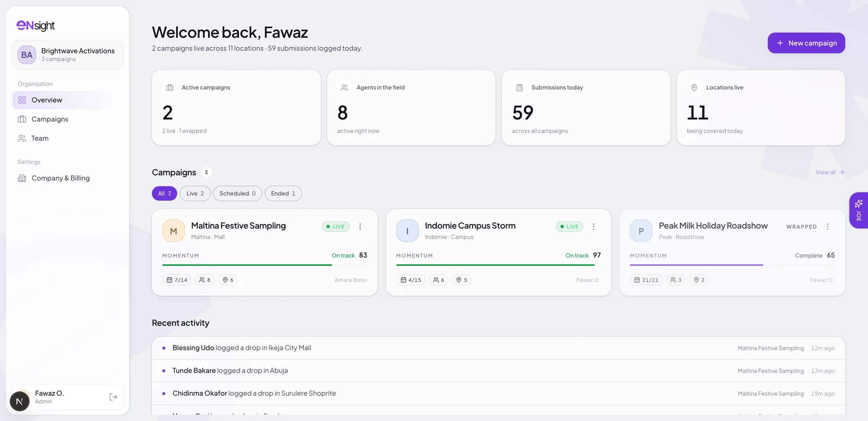868x421 pixels.
Task: Open Peak Milk Holiday Roadshow options menu
Action: coord(828,226)
